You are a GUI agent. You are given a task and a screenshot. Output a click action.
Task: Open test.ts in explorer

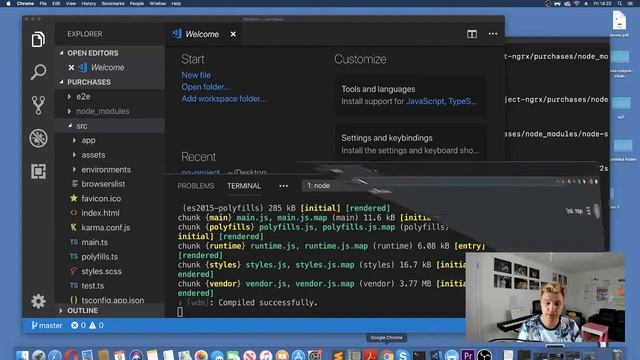coord(92,286)
